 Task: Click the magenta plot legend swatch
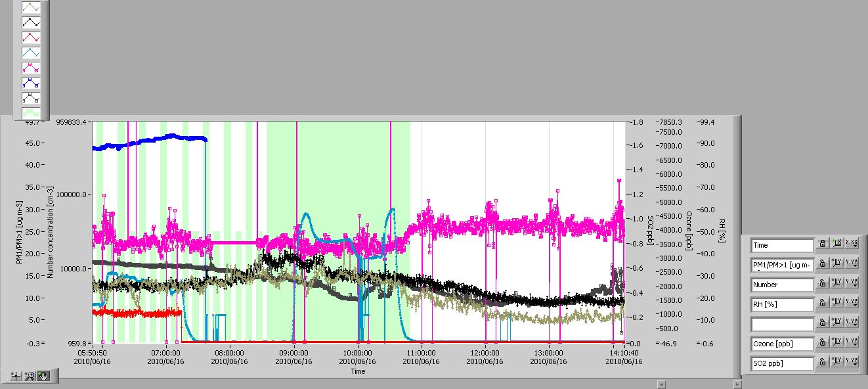[x=31, y=68]
